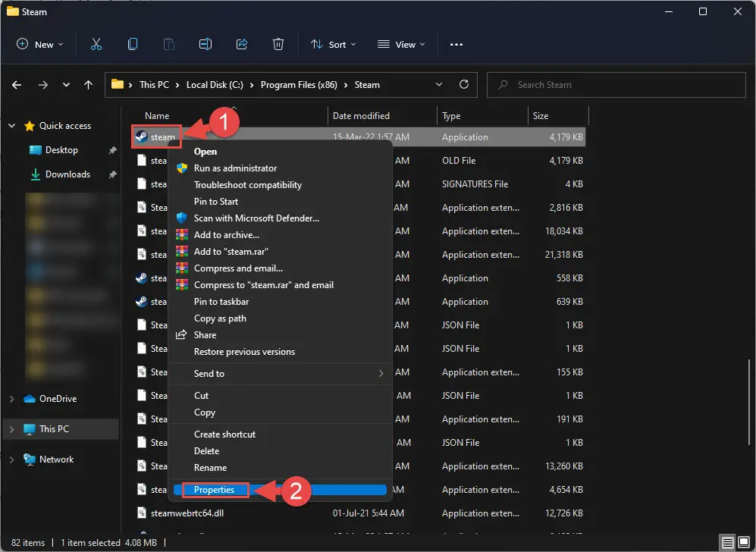Go up one folder level arrow
Screen dimensions: 756x552
click(88, 85)
